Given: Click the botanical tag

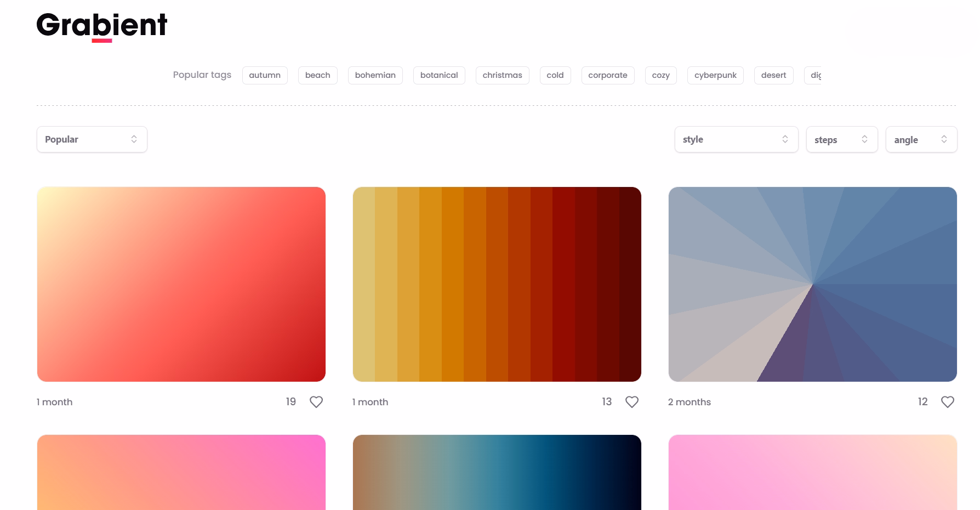Looking at the screenshot, I should tap(439, 75).
